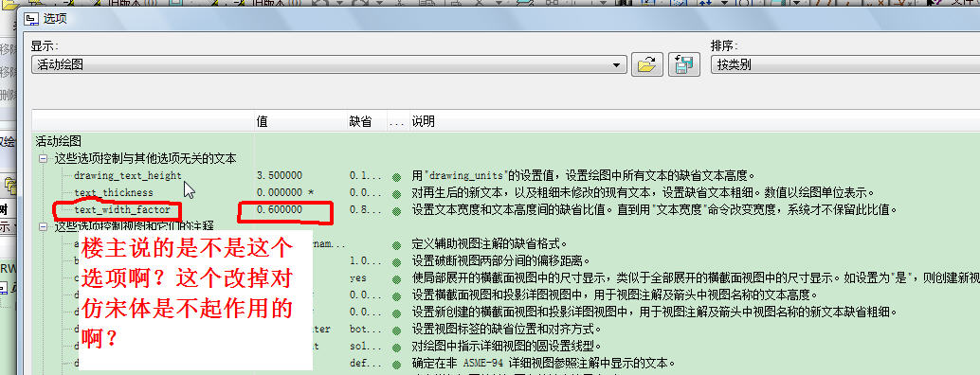Click the value 0.600000 of text_width_factor
Viewport: 980px width, 375px height.
tap(280, 209)
